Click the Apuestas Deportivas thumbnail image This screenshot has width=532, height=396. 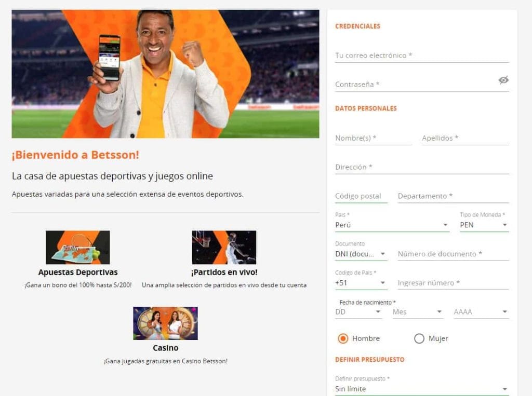click(78, 248)
